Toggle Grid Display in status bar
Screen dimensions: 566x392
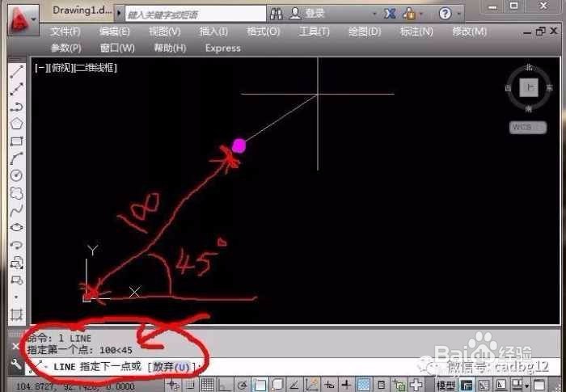[x=208, y=386]
